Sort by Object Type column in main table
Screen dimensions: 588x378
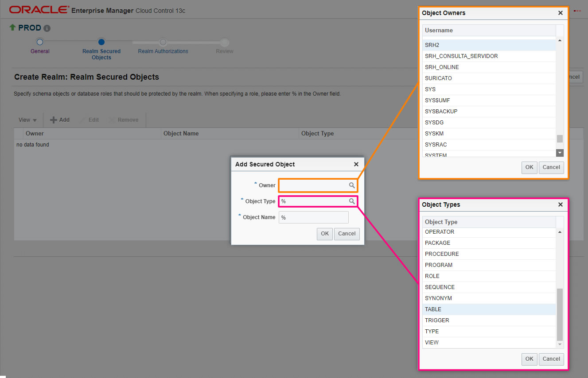[359, 134]
